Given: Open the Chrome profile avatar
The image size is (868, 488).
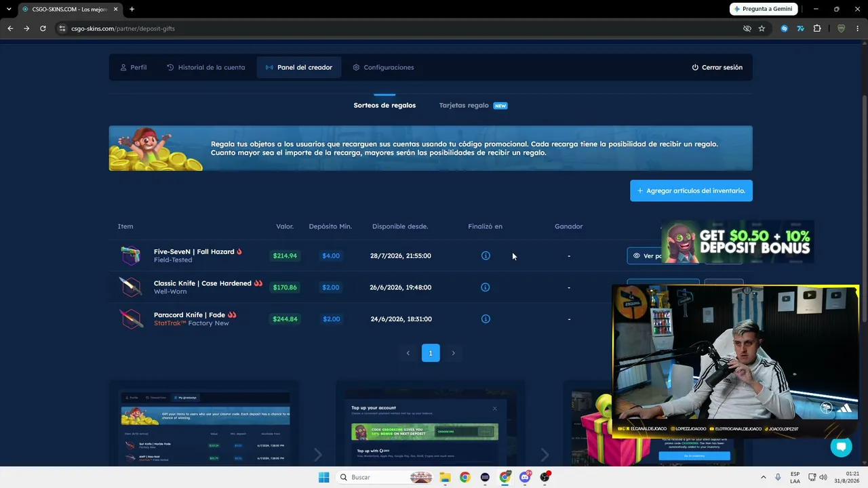Looking at the screenshot, I should (x=842, y=28).
